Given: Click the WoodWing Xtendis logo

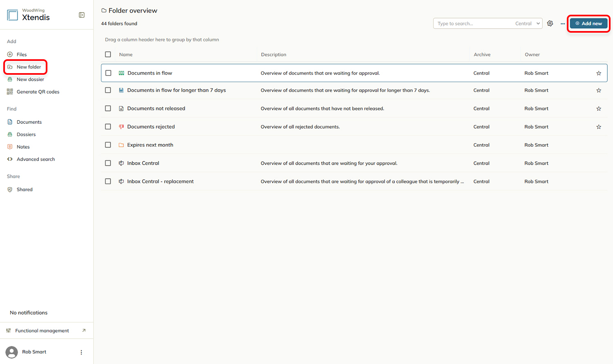Looking at the screenshot, I should [x=29, y=15].
